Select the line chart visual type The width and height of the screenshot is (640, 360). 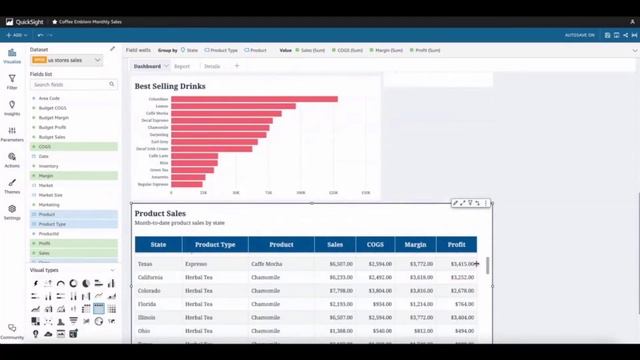[x=99, y=296]
